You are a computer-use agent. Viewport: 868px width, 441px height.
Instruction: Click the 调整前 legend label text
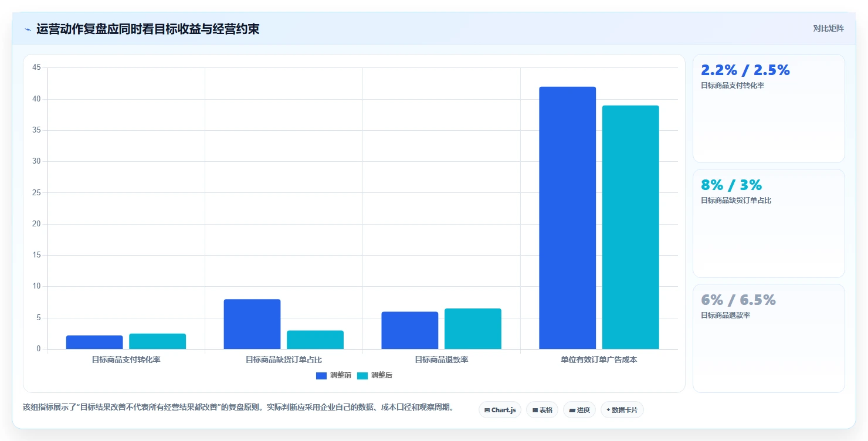[x=341, y=375]
